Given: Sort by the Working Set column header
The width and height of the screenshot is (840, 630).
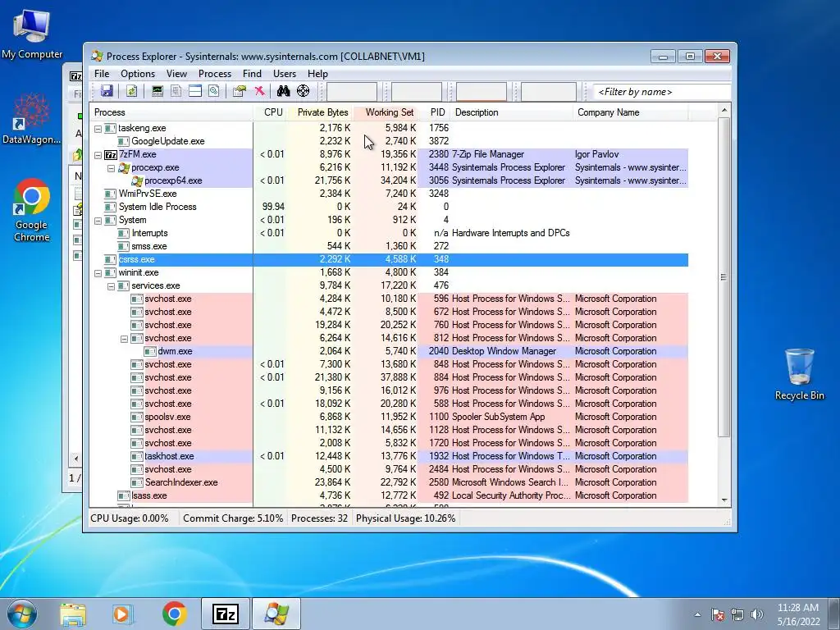Looking at the screenshot, I should point(386,112).
